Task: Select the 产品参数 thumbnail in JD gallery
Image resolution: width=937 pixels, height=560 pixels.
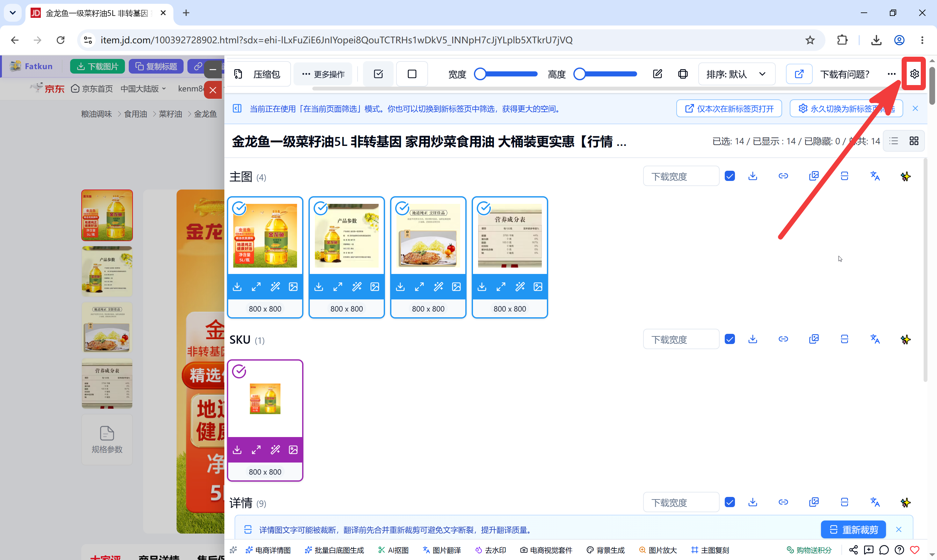Action: [x=107, y=271]
